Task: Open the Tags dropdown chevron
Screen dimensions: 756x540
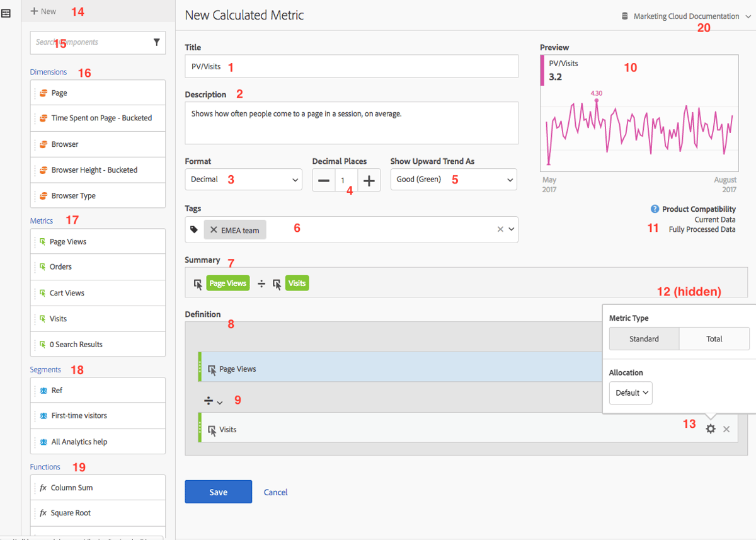Action: pos(511,229)
